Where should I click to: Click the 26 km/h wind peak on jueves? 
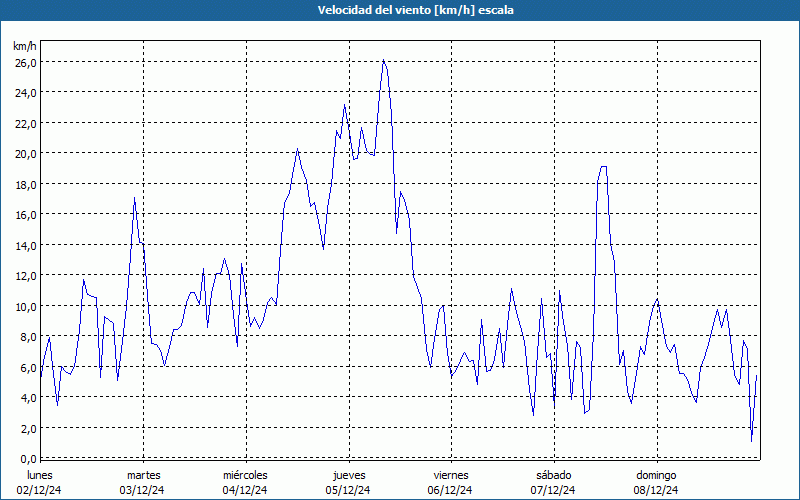(384, 60)
